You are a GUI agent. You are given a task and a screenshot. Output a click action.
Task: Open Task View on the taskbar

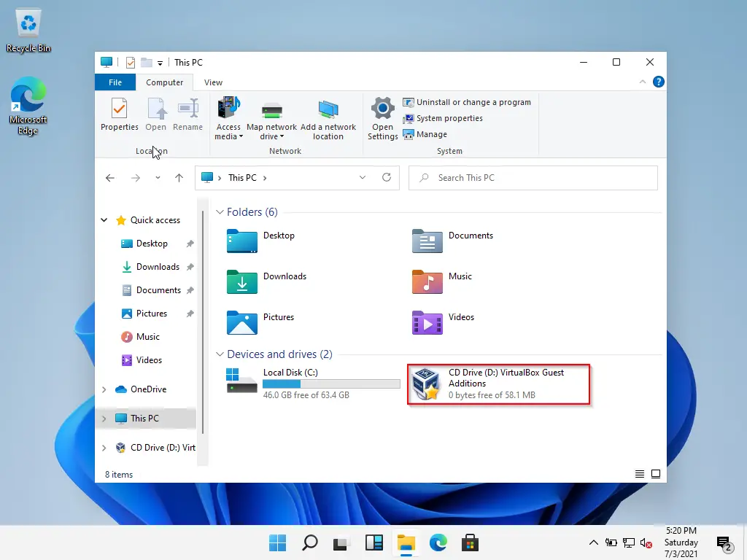pos(341,542)
